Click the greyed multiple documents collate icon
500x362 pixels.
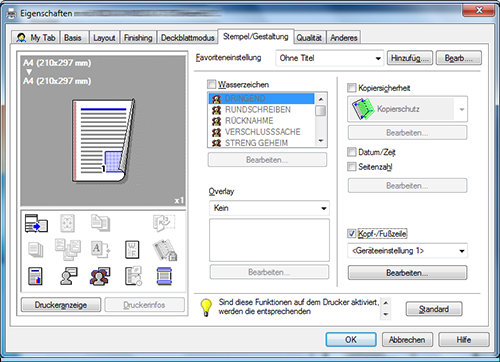point(68,249)
